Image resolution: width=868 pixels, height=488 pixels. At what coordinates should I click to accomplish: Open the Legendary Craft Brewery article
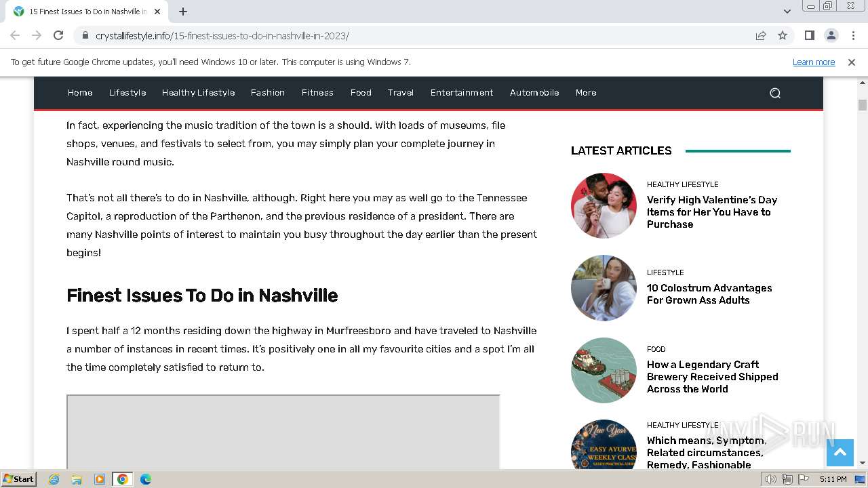[x=712, y=377]
